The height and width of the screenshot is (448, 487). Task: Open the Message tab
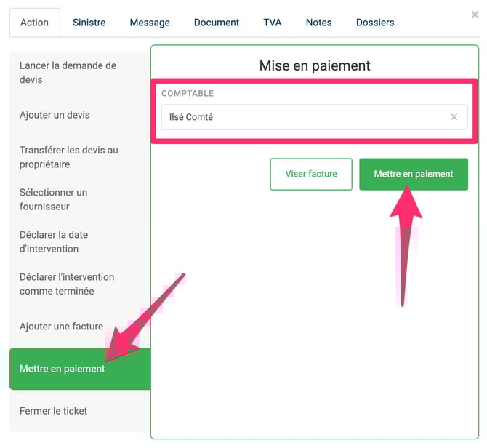point(150,23)
